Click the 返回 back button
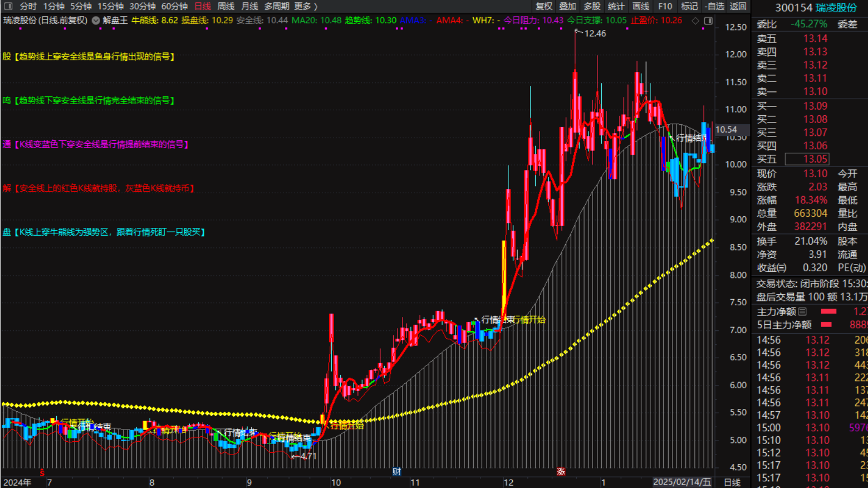 coord(738,6)
